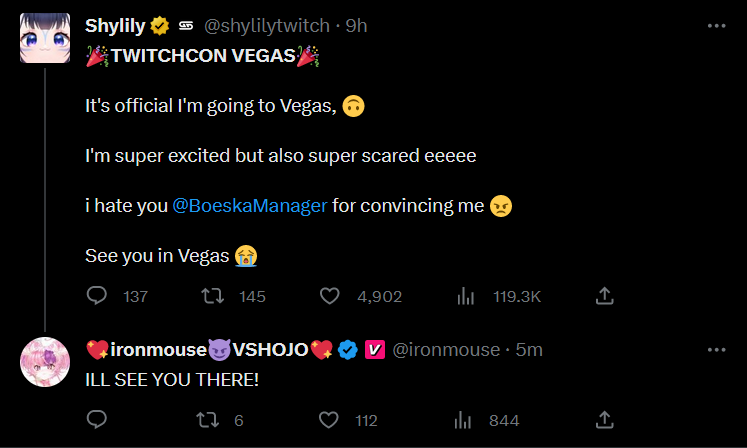Click the Shylily display name

(115, 24)
